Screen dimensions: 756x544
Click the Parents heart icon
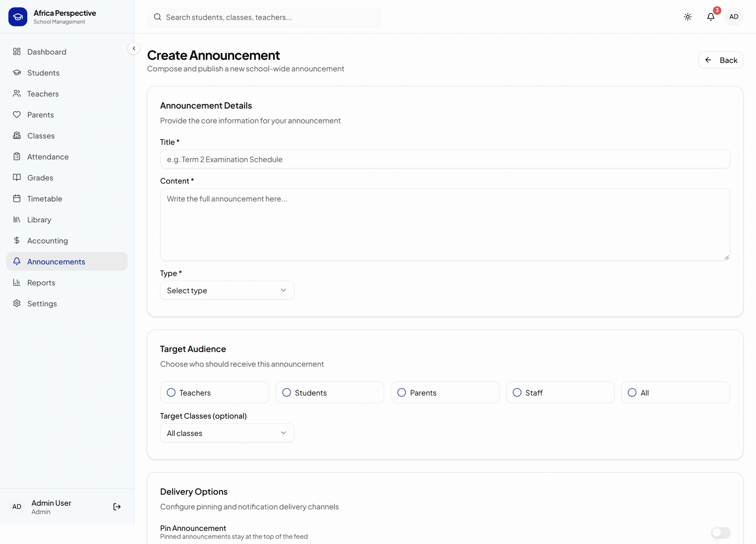(x=17, y=114)
